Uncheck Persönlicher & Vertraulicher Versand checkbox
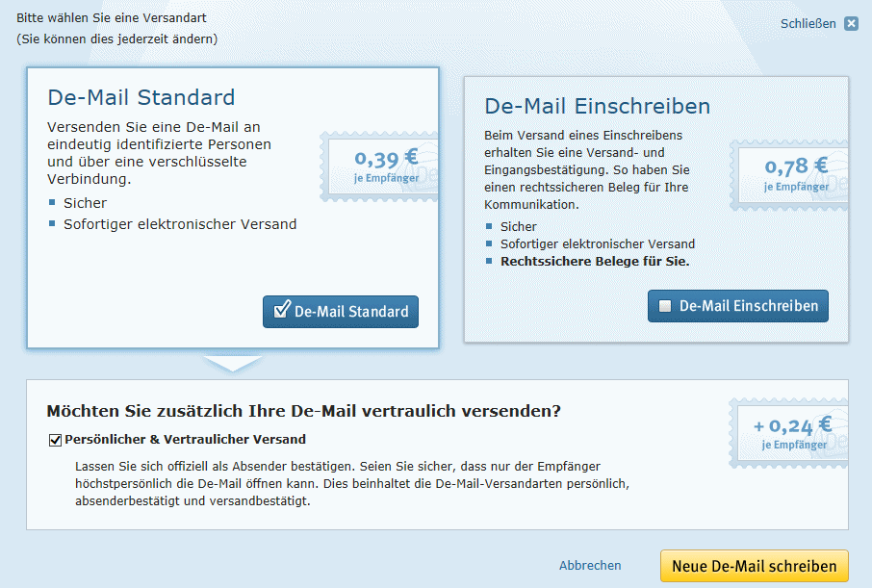This screenshot has height=588, width=872. click(55, 440)
